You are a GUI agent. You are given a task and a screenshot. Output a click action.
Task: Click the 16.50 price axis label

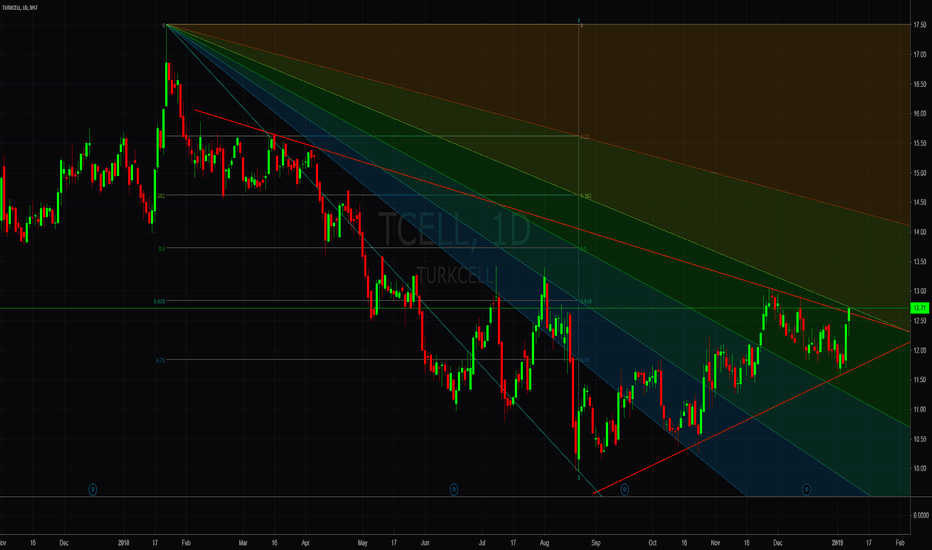[x=920, y=84]
